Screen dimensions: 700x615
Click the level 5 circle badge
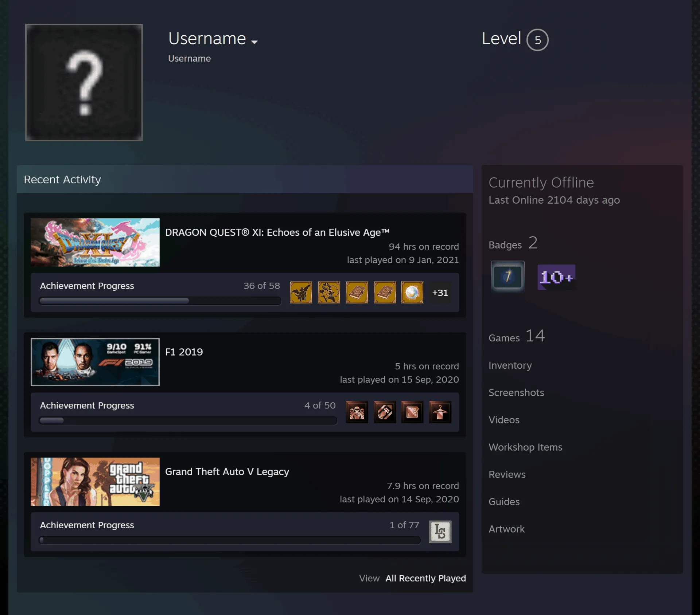(x=537, y=40)
